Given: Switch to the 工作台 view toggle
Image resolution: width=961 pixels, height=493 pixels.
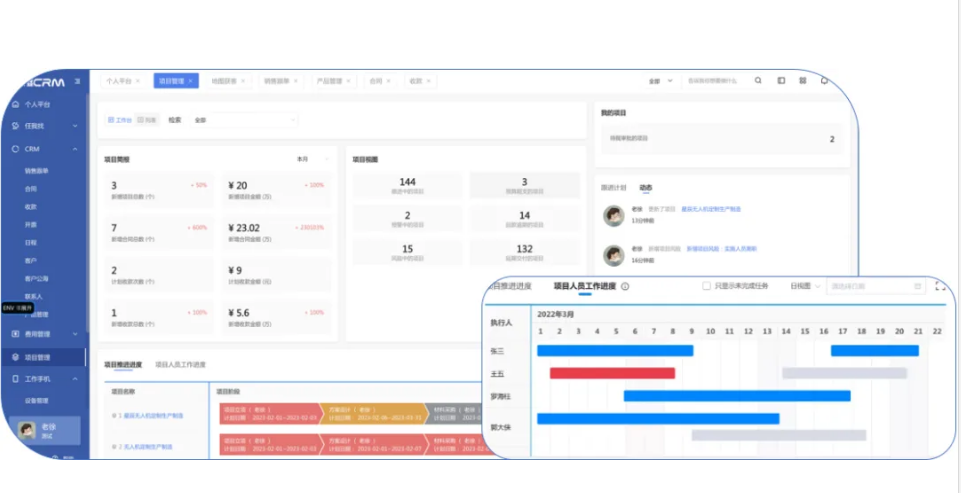Looking at the screenshot, I should tap(120, 120).
